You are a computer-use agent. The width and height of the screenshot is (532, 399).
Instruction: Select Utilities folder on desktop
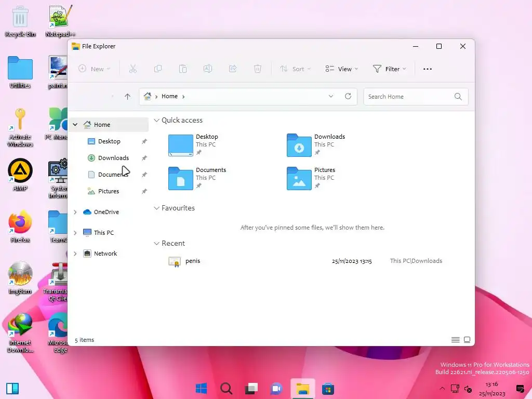coord(20,72)
